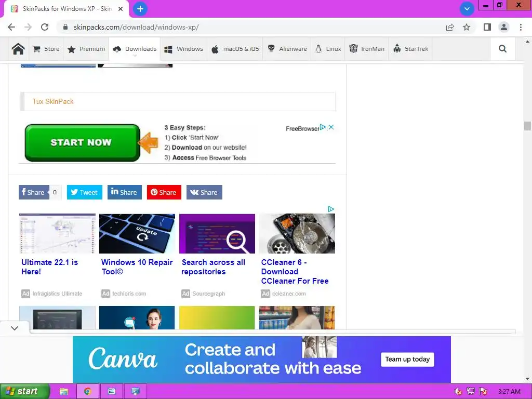Expand the Downloads menu
The width and height of the screenshot is (532, 399).
pos(135,49)
